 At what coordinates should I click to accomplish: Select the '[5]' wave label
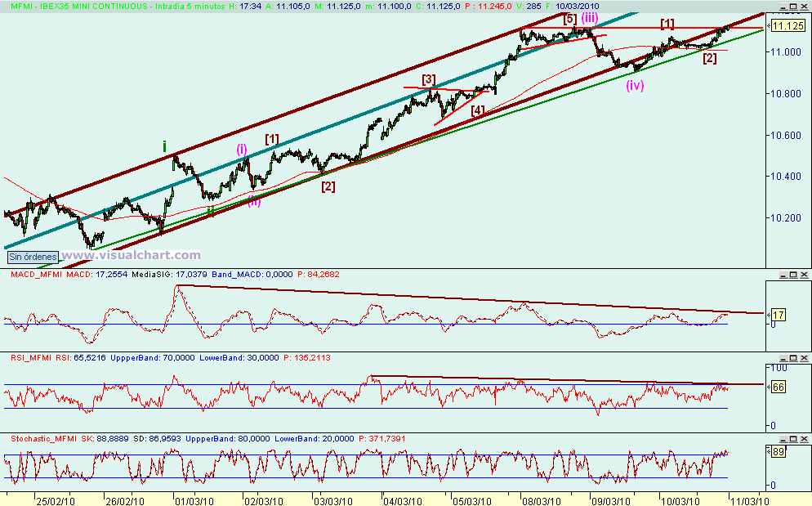pos(570,19)
